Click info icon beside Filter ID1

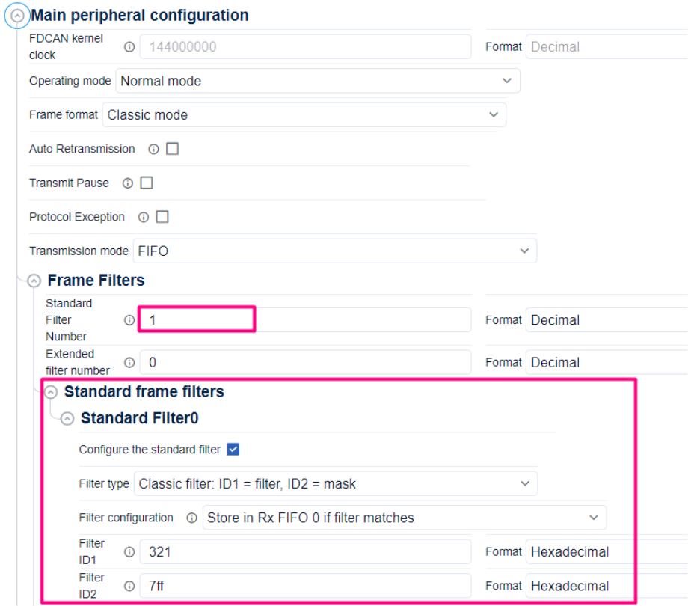click(x=129, y=552)
